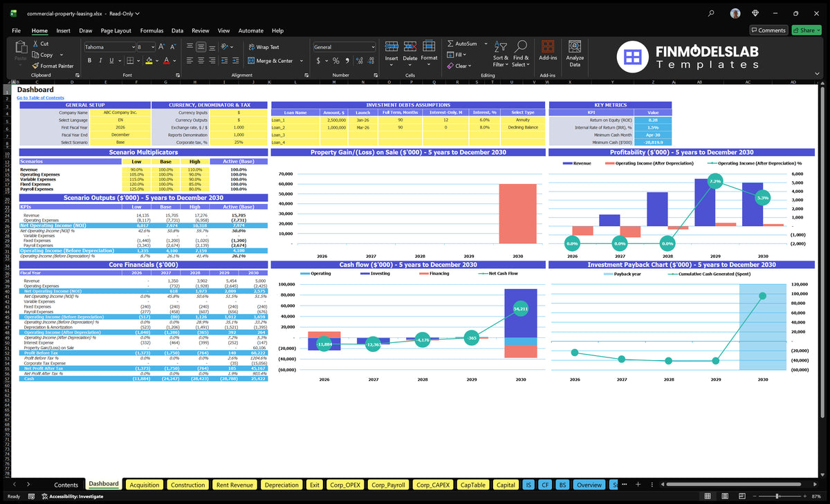Click the Add new sheet plus button
The height and width of the screenshot is (504, 830).
click(x=638, y=485)
